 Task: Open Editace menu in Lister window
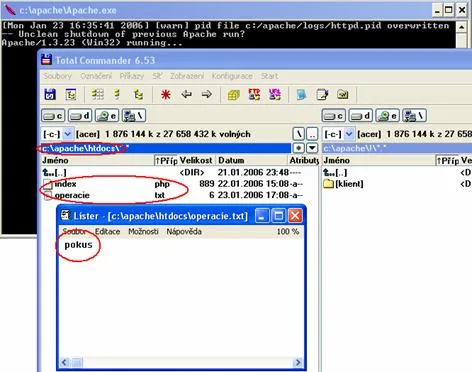coord(107,231)
